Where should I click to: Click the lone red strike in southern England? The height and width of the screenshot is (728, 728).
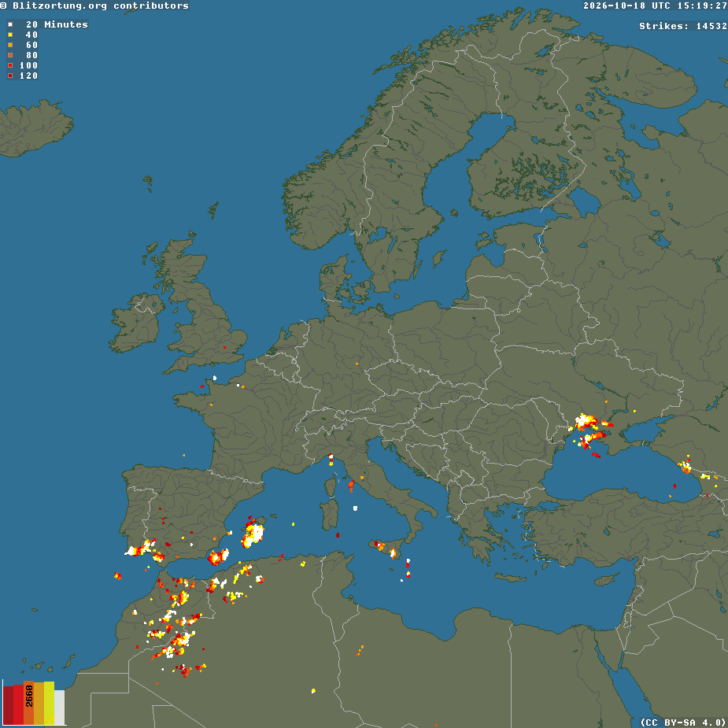(225, 347)
